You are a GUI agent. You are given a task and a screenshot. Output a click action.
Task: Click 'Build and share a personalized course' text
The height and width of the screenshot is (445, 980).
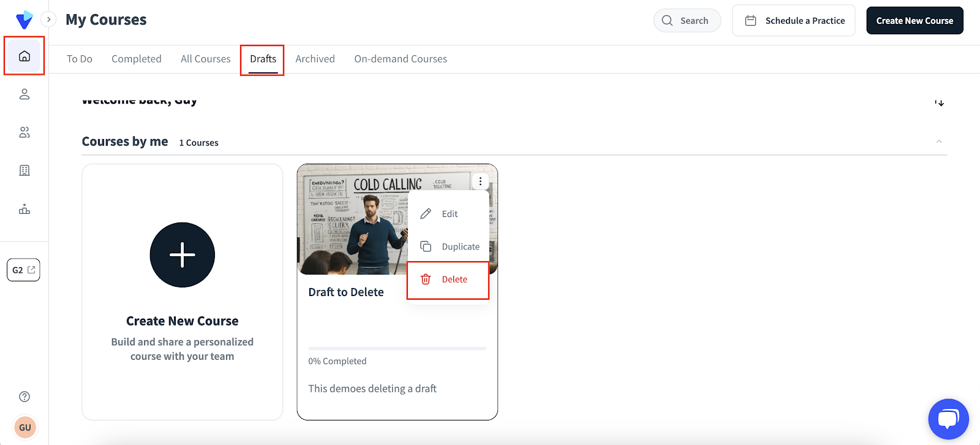tap(183, 349)
